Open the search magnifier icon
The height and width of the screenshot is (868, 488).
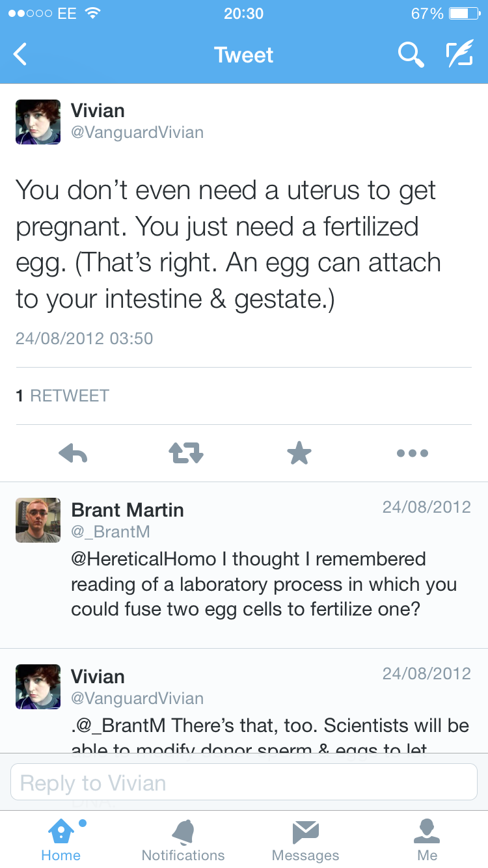[x=411, y=55]
